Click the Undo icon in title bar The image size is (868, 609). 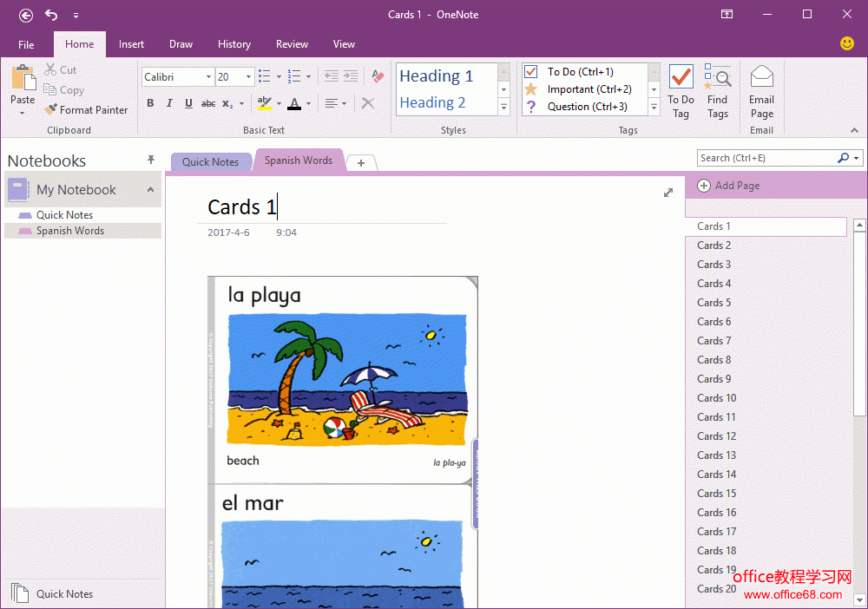tap(51, 15)
